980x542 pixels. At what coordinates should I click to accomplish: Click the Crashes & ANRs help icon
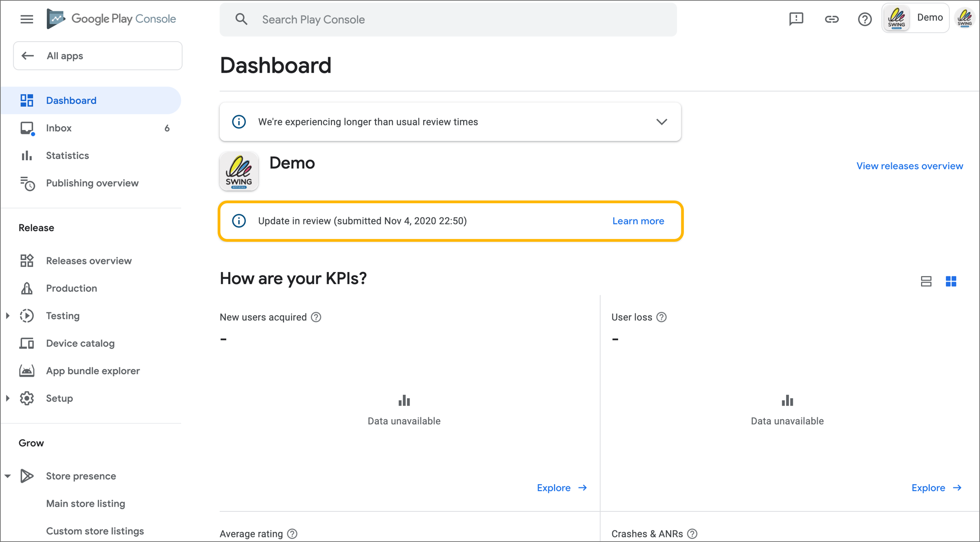[692, 533]
